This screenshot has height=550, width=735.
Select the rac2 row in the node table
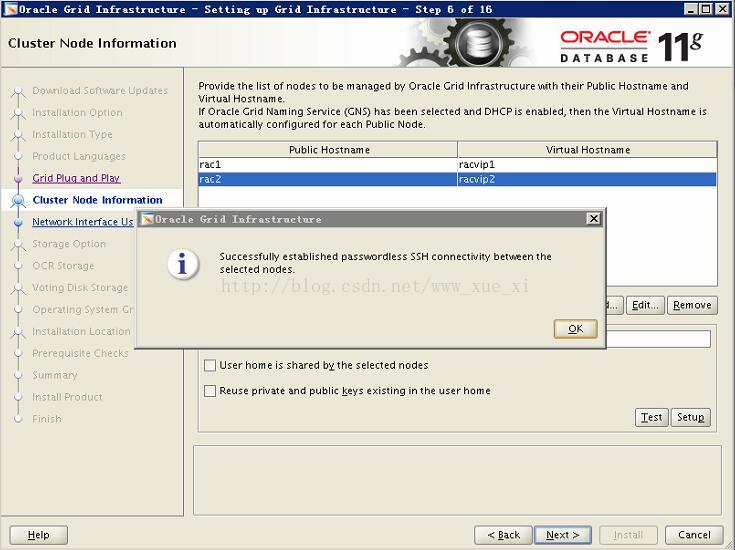click(457, 179)
